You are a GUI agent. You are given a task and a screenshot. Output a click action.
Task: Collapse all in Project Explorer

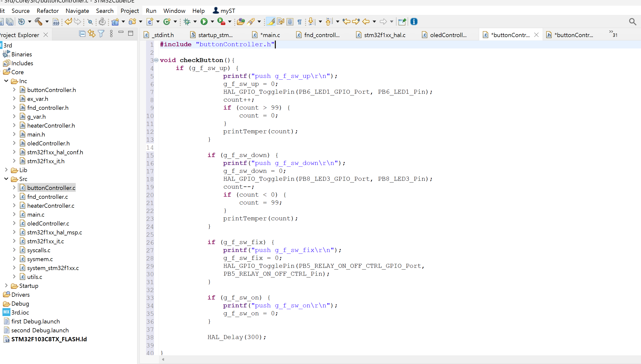[82, 34]
